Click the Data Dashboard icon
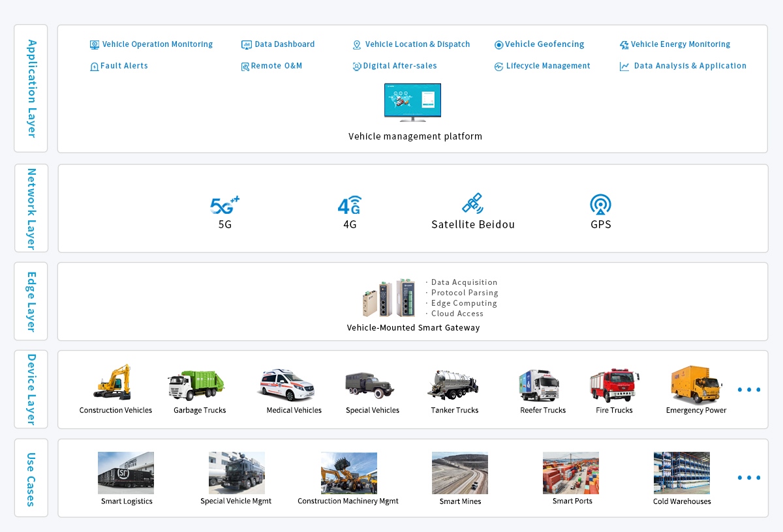The image size is (783, 532). pyautogui.click(x=246, y=45)
